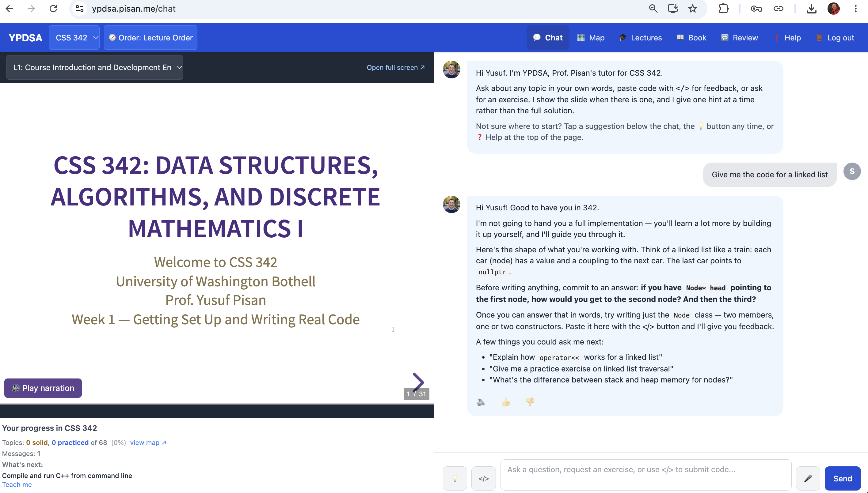Screen dimensions: 868x493
Task: Click the browser back arrow
Action: tap(10, 9)
